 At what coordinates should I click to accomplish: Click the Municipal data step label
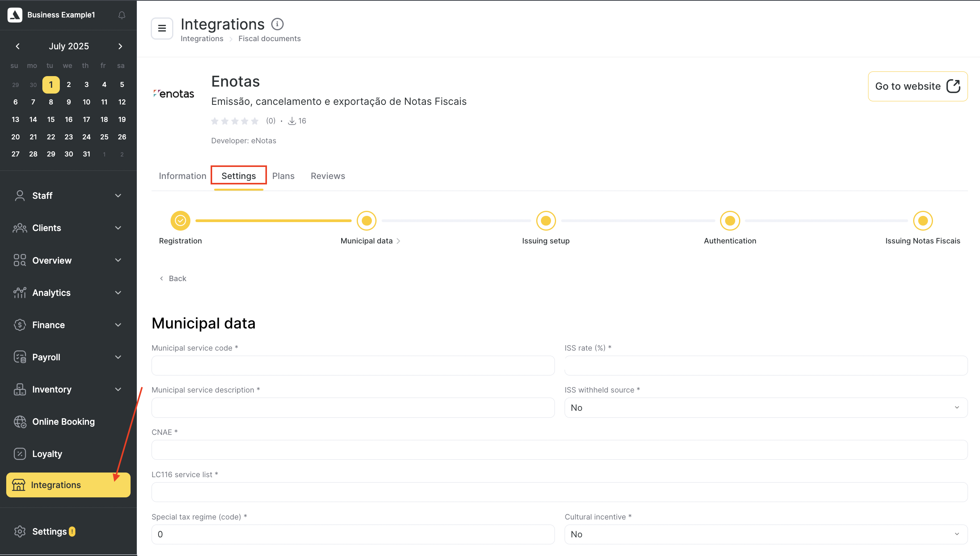366,241
